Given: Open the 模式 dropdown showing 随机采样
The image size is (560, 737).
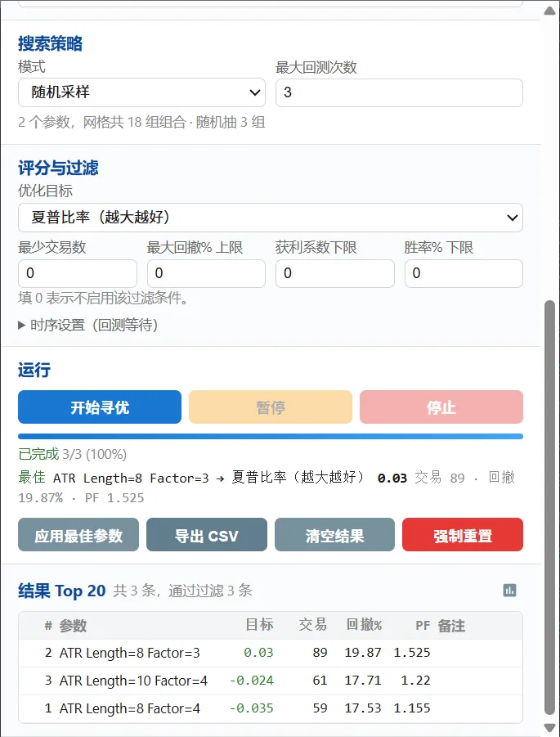Looking at the screenshot, I should coord(142,92).
